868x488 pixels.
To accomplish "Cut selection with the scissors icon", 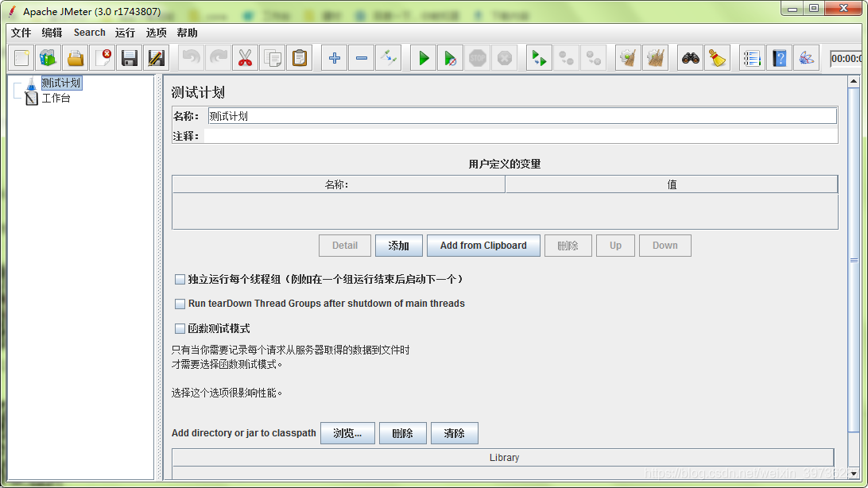I will [x=246, y=58].
